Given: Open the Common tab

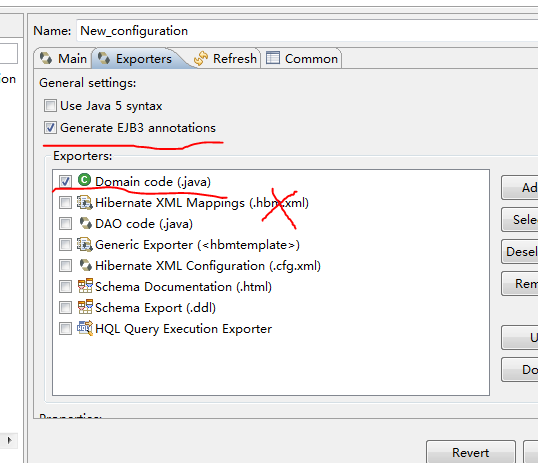Looking at the screenshot, I should click(x=302, y=58).
